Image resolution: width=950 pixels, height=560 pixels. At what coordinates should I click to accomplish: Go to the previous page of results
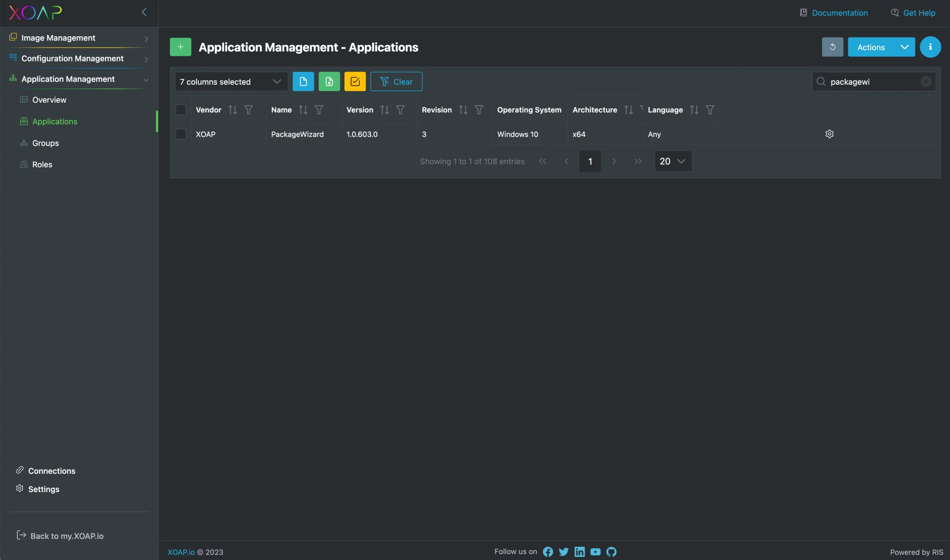pos(566,161)
